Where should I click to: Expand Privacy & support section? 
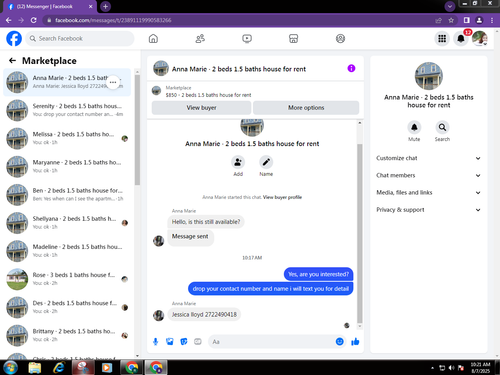(x=429, y=210)
